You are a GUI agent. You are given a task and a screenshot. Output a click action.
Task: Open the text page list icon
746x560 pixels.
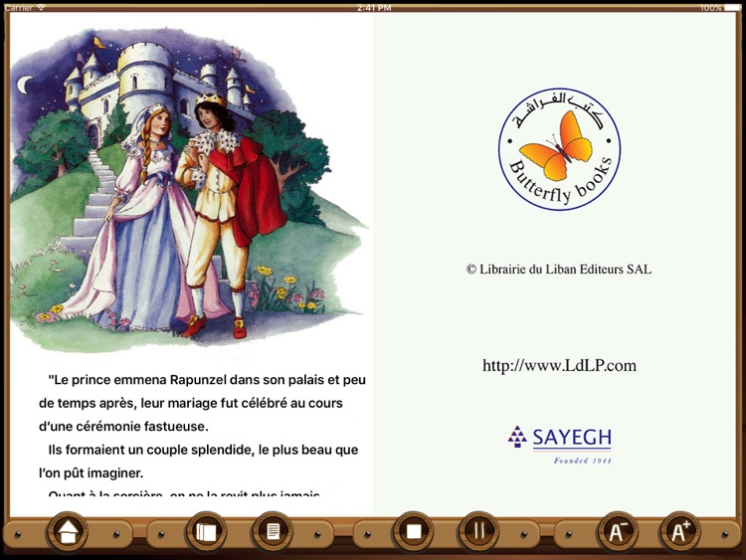pos(273,531)
